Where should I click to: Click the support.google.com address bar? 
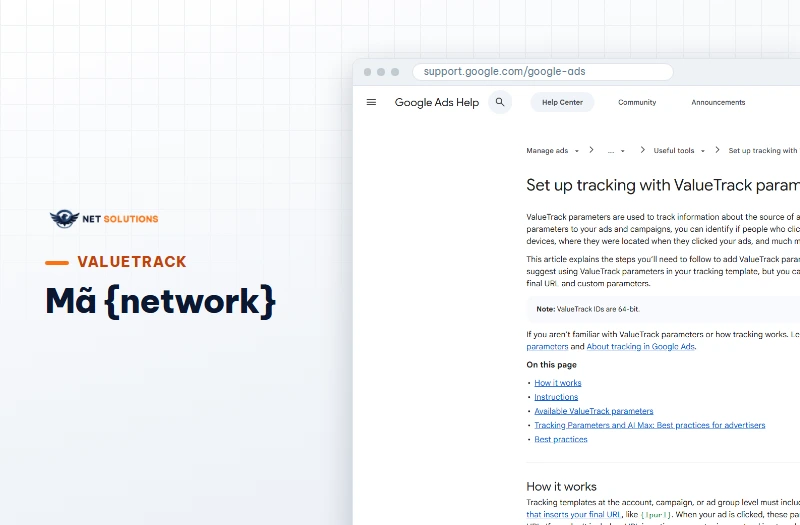543,71
